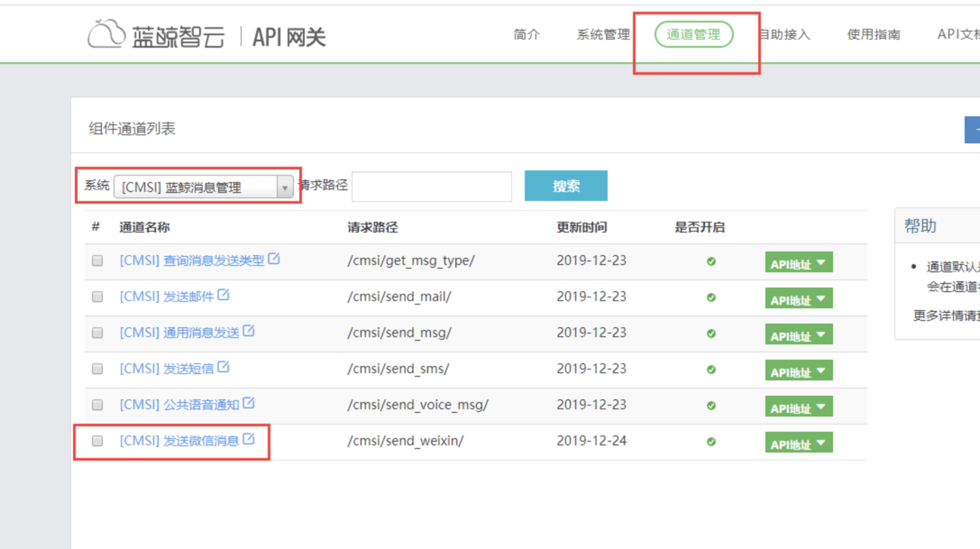This screenshot has width=980, height=549.
Task: Click the /cmsi/send_msg/ path cell
Action: (399, 333)
